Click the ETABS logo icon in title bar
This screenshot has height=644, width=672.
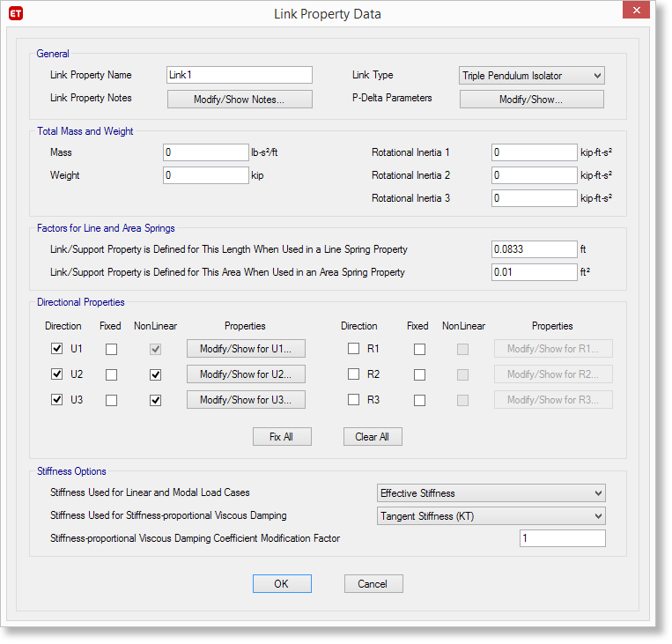pos(16,14)
